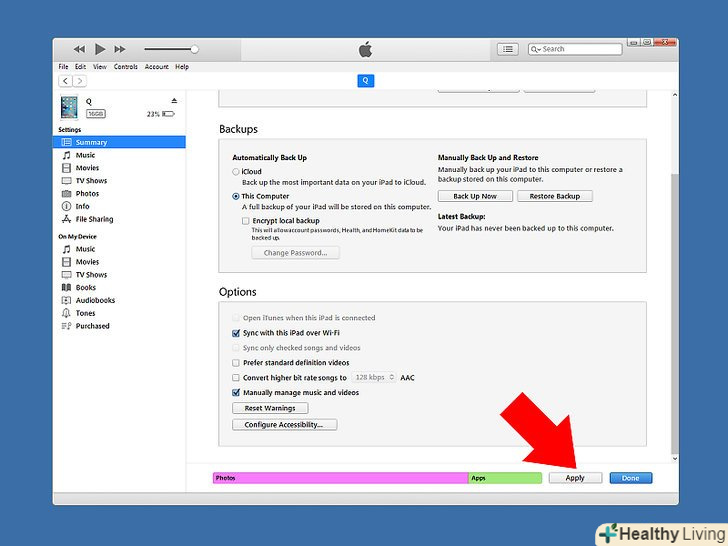The height and width of the screenshot is (546, 728).
Task: Click the Configure Accessibility button
Action: (285, 424)
